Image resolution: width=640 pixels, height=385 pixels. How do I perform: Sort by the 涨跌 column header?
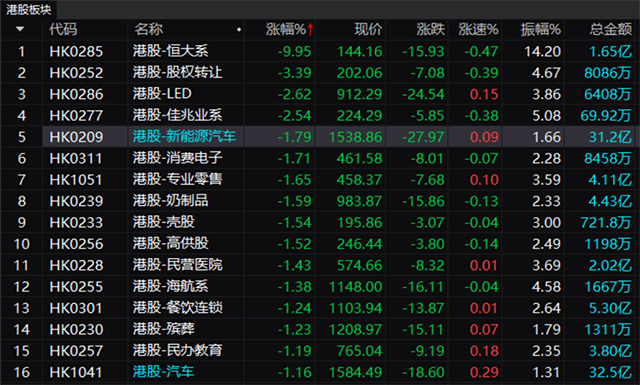coord(430,29)
